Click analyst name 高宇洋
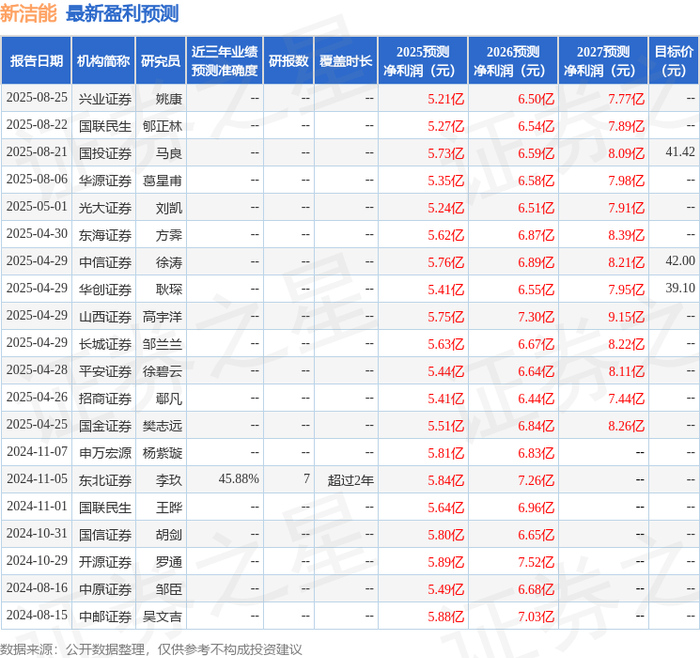Viewport: 700px width, 658px height. click(162, 317)
